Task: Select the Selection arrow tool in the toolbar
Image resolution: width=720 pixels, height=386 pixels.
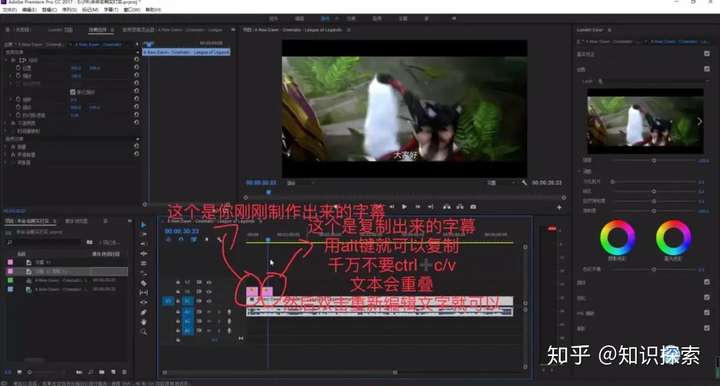Action: (144, 225)
